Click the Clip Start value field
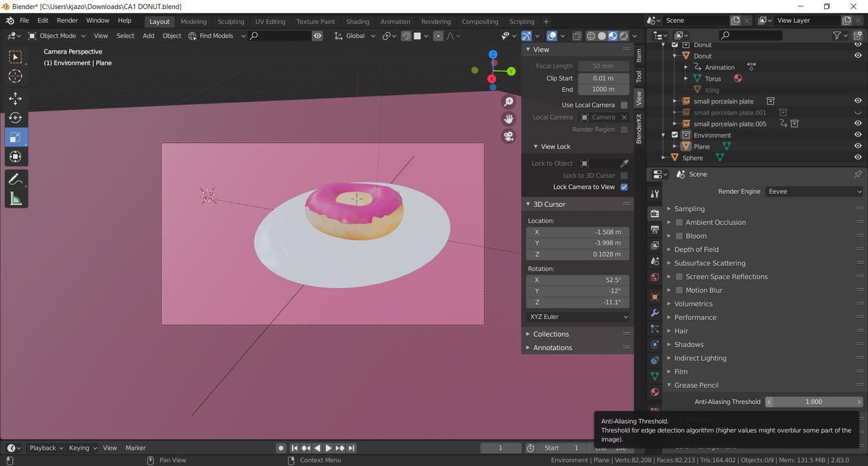 click(x=603, y=78)
